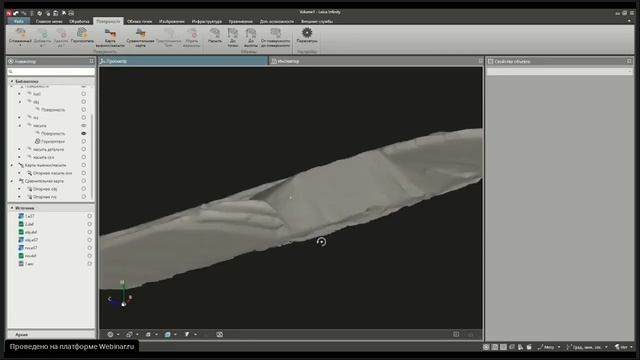Image resolution: width=640 pixels, height=360 pixels.
Task: Open the Карта выемок/насыпи tool
Action: pos(110,38)
